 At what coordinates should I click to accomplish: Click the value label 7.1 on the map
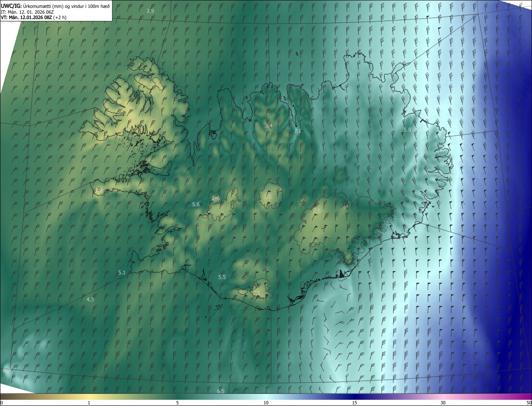pos(297,131)
